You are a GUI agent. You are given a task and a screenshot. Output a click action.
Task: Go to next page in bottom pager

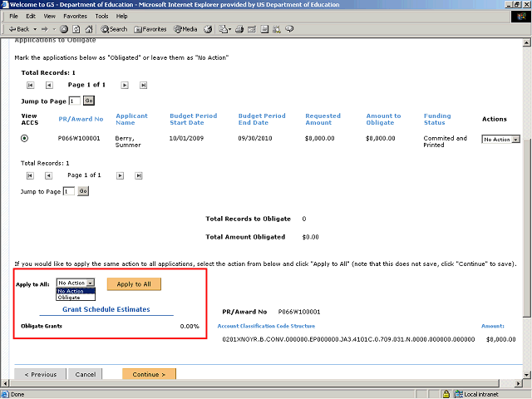click(x=120, y=175)
